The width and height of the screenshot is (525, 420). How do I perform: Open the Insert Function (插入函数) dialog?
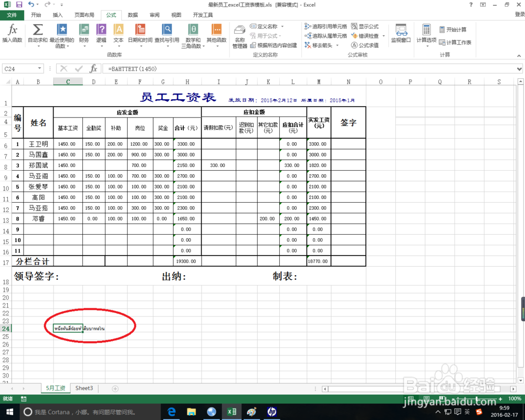click(12, 33)
